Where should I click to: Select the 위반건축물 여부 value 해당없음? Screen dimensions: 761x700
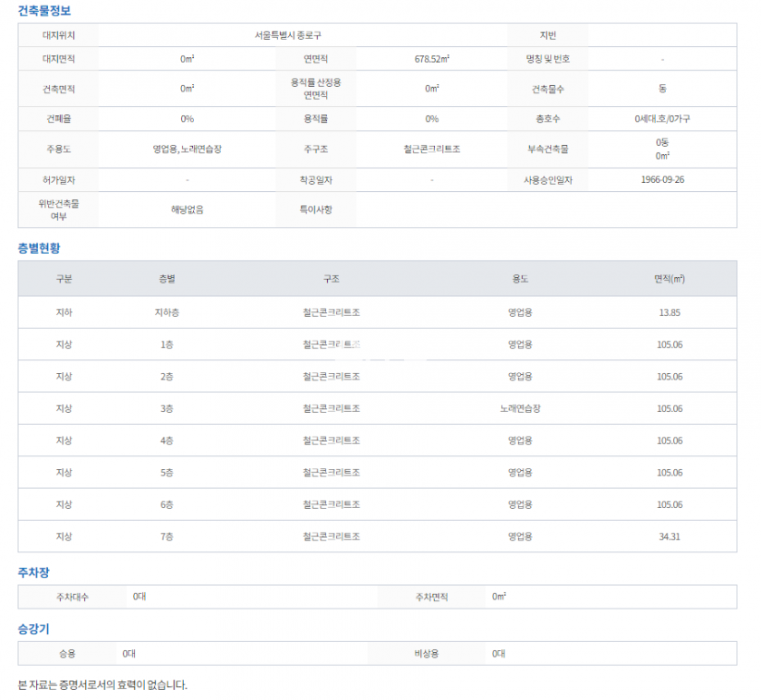click(188, 209)
